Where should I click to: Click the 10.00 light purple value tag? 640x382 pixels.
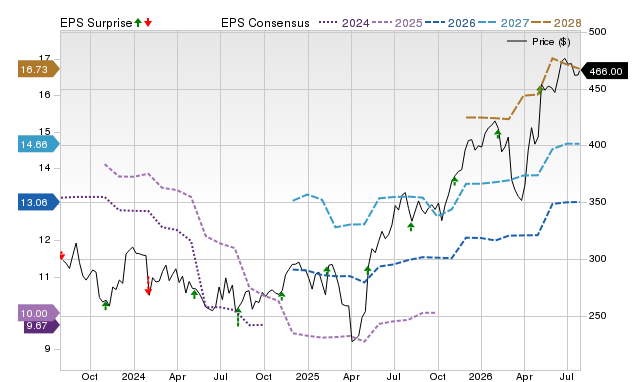tap(39, 313)
